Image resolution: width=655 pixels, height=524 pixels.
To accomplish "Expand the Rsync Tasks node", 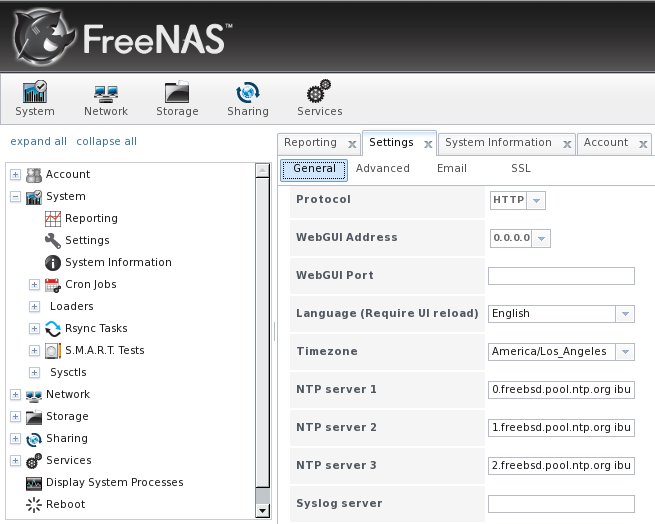I will [34, 328].
